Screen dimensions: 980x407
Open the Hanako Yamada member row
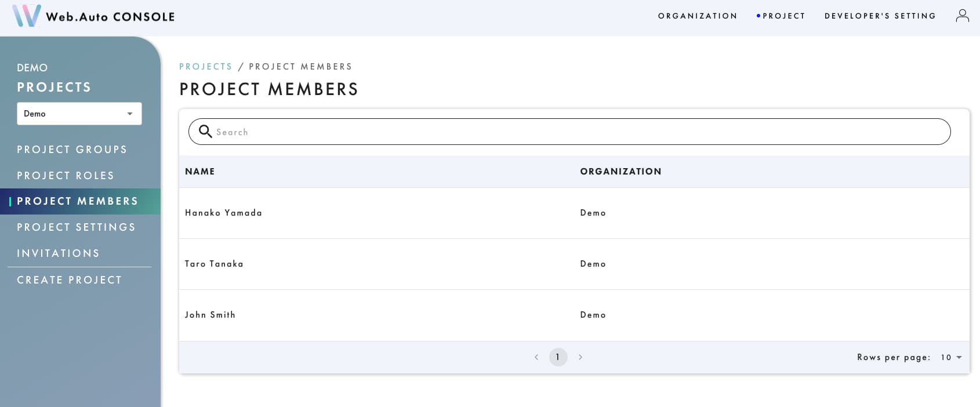pyautogui.click(x=224, y=213)
